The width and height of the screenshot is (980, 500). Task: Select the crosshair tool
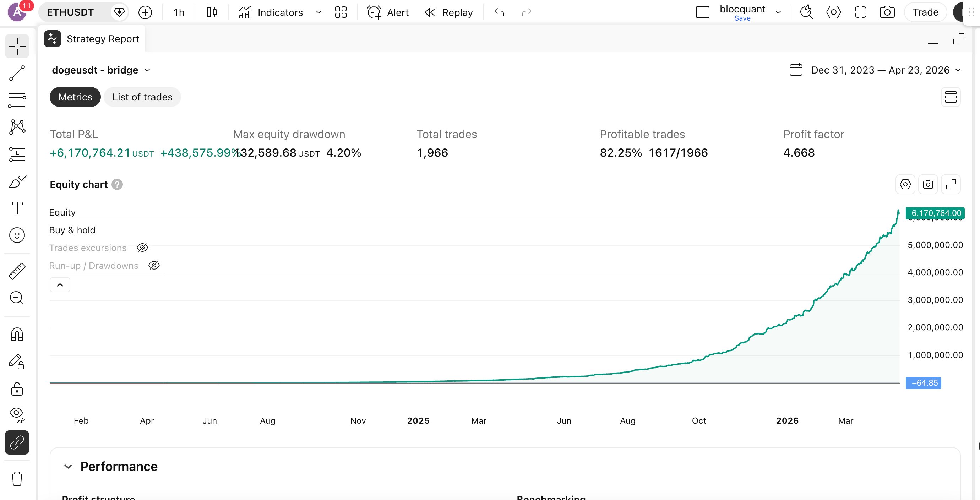[17, 46]
